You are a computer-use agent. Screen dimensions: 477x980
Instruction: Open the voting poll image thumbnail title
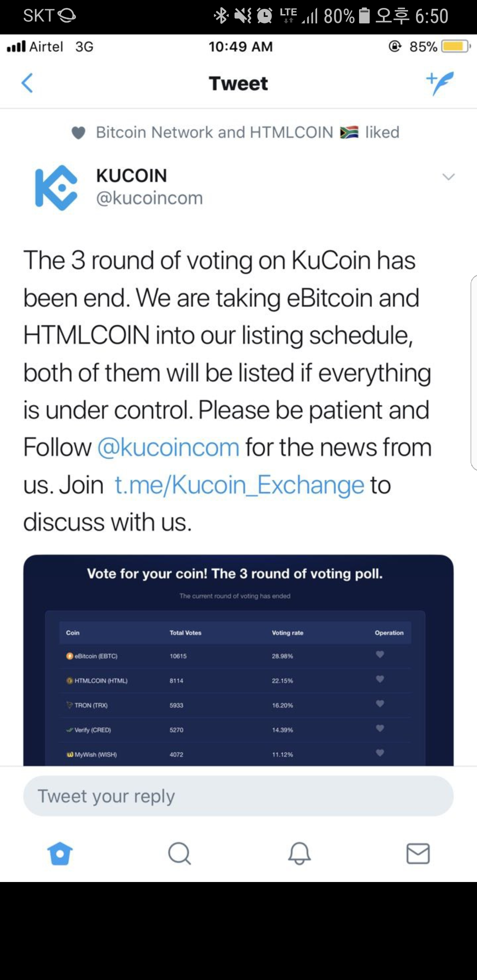pos(235,573)
